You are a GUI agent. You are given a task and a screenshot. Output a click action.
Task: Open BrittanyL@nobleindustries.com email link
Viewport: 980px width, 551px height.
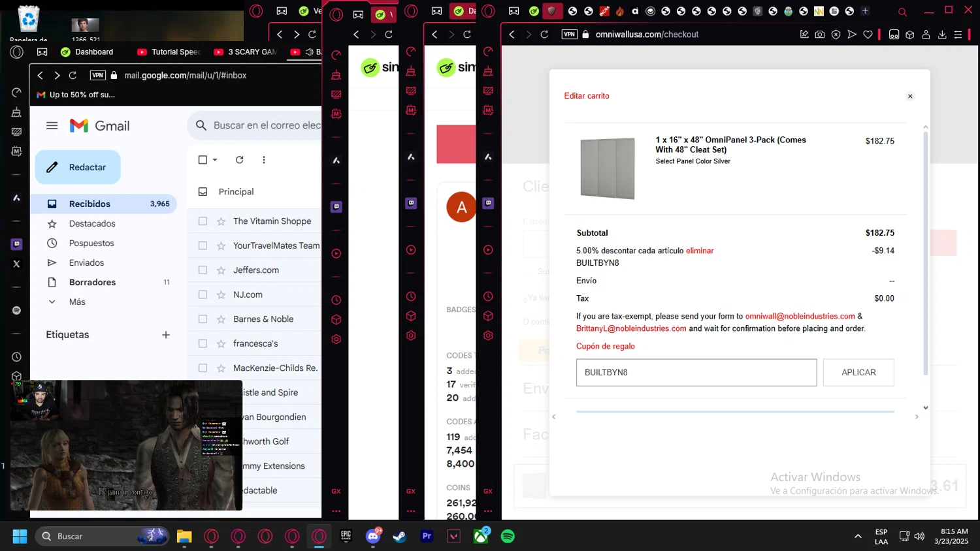click(x=631, y=329)
